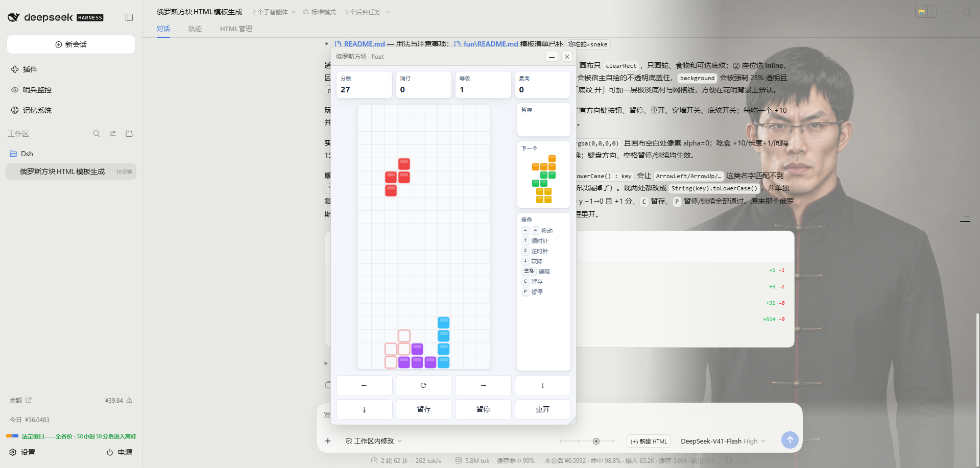Image resolution: width=980 pixels, height=468 pixels.
Task: Click the 法定假日 pricing banner
Action: pyautogui.click(x=71, y=436)
